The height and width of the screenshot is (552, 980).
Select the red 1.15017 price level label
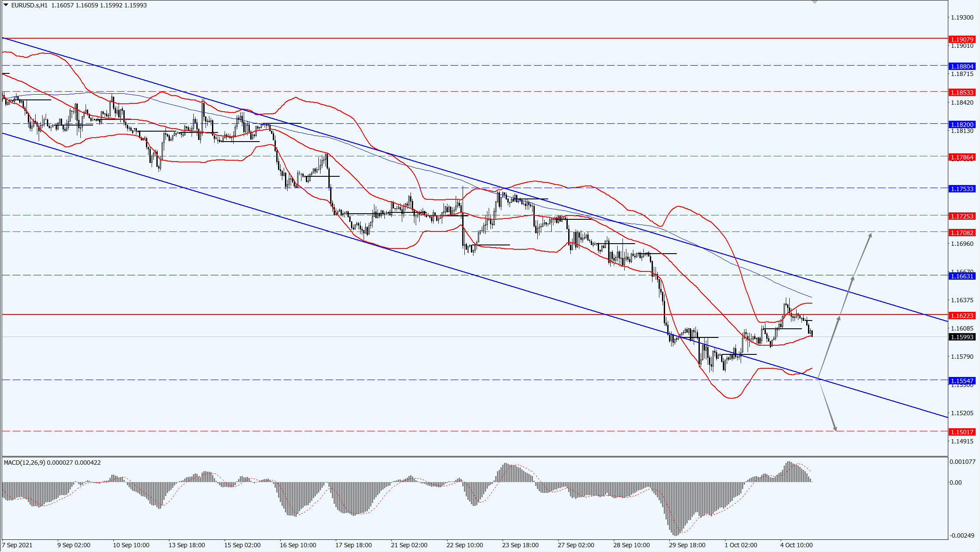point(962,432)
